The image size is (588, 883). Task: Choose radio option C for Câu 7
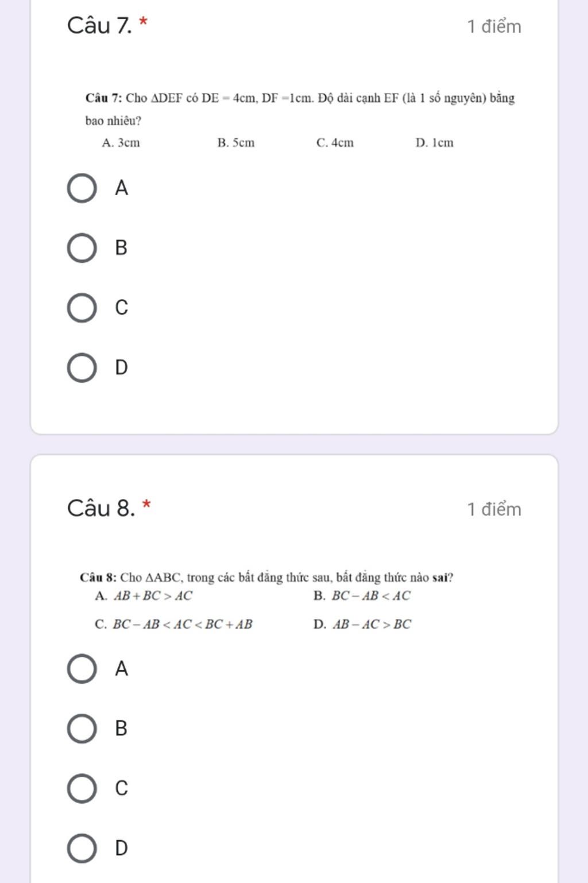point(82,308)
